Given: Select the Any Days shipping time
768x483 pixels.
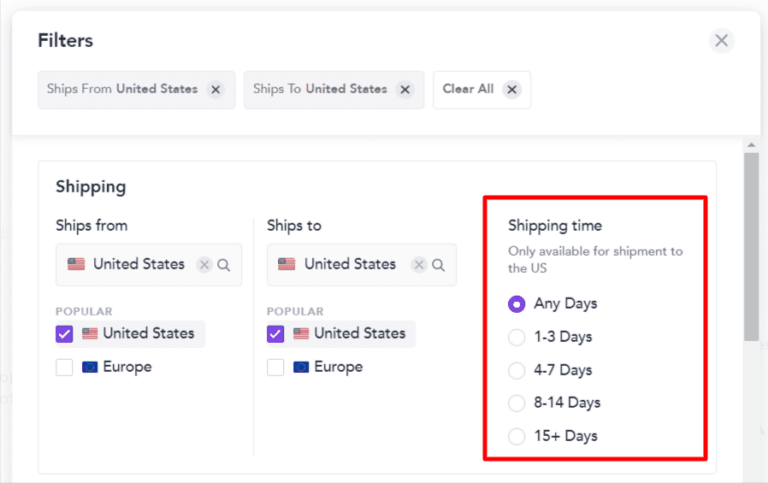Looking at the screenshot, I should click(516, 304).
